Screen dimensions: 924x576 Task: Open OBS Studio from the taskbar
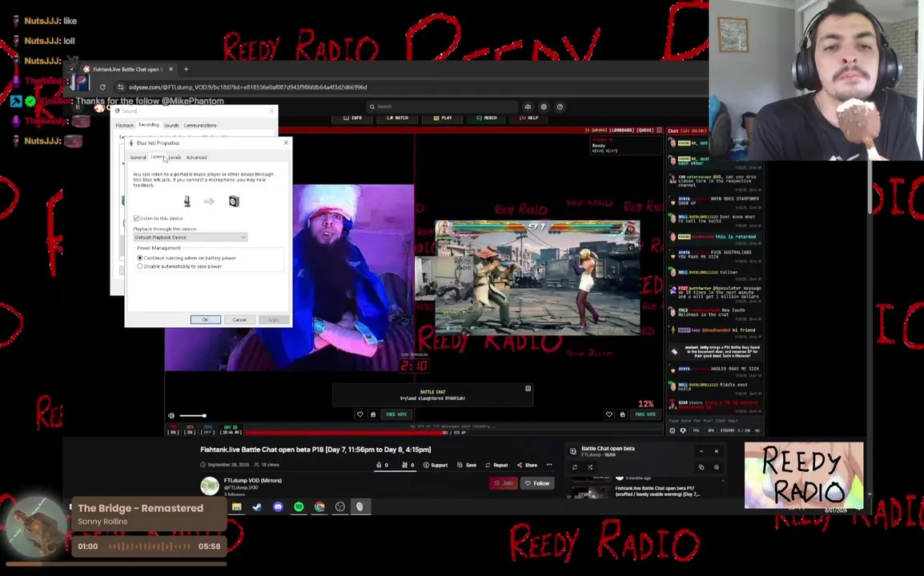[x=340, y=506]
